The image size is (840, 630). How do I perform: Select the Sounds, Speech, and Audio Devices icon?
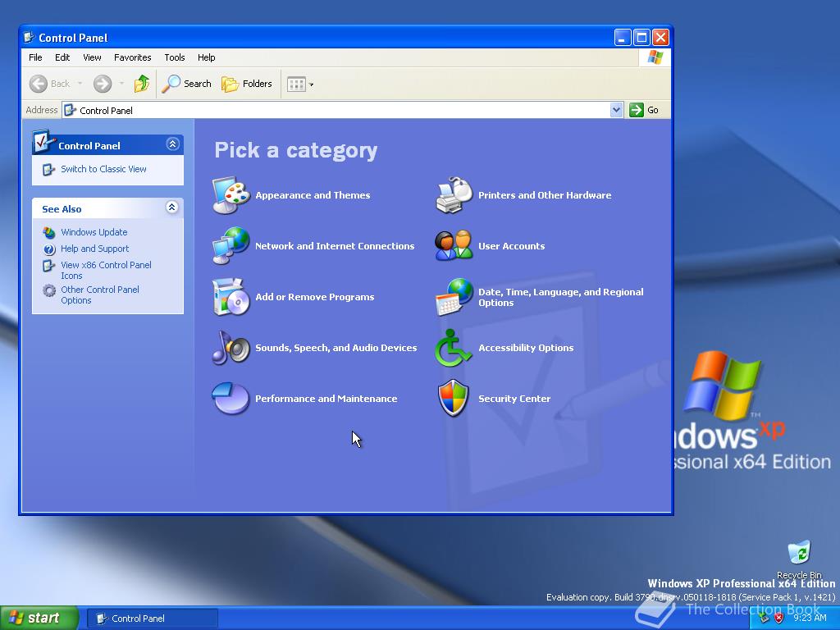(x=231, y=348)
